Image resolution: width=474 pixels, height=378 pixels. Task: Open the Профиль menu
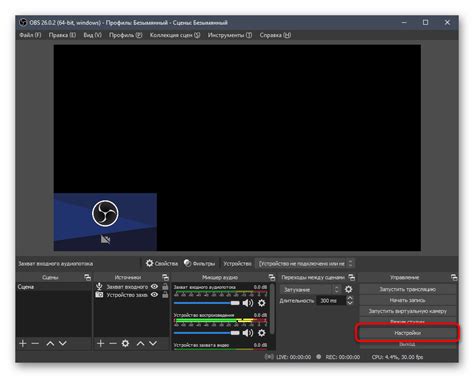pos(125,35)
